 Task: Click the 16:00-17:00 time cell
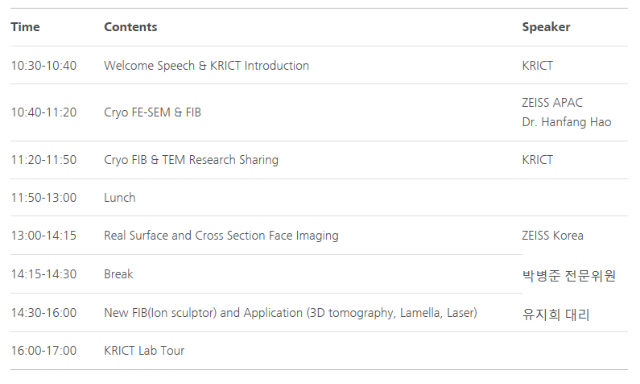pyautogui.click(x=44, y=351)
